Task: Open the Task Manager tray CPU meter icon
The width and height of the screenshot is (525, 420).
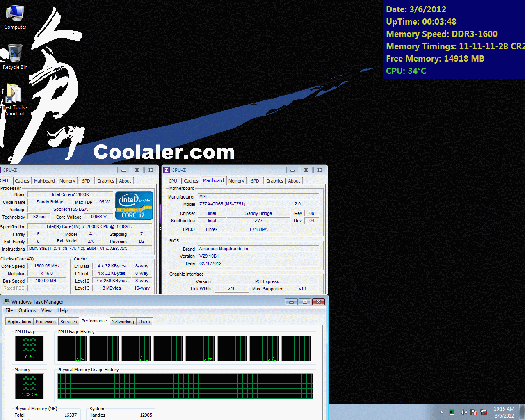Action: pos(451,412)
